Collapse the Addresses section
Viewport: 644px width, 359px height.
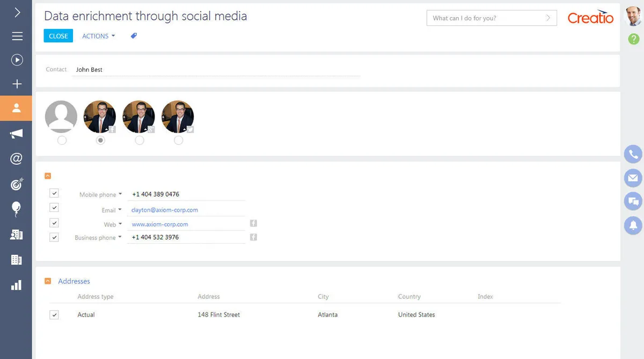click(48, 281)
